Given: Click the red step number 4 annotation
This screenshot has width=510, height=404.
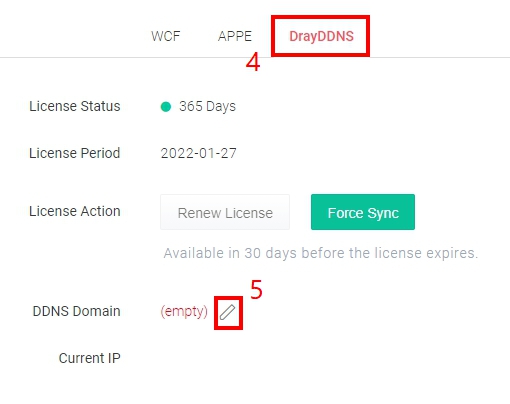Looking at the screenshot, I should (253, 62).
